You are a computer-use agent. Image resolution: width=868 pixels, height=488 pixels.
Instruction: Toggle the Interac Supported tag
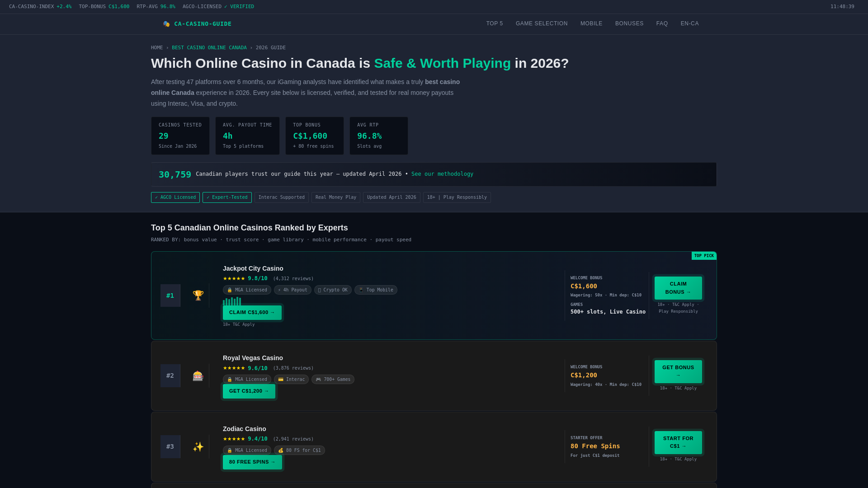[281, 197]
